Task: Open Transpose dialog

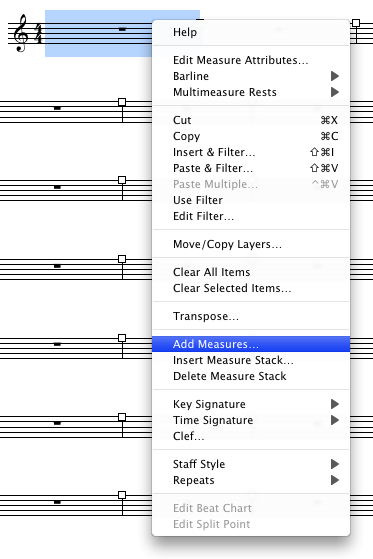Action: click(x=251, y=316)
